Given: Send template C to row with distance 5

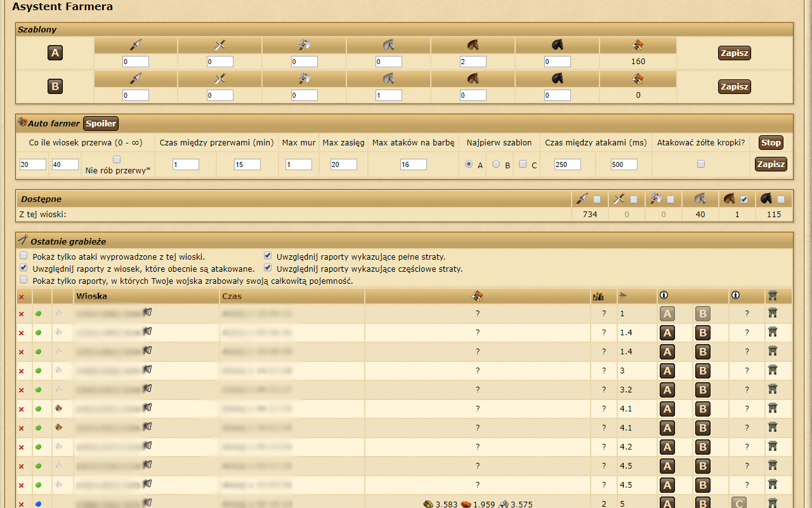Looking at the screenshot, I should pyautogui.click(x=738, y=504).
